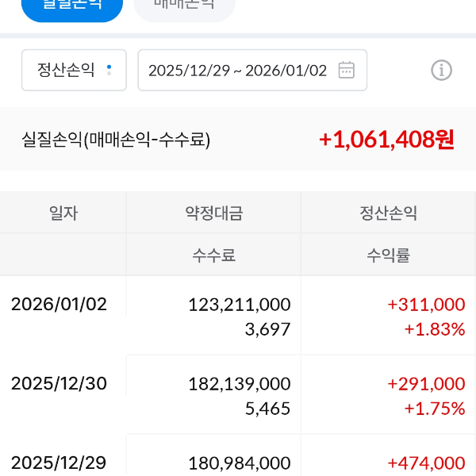Tap the +311,000 profit value
The width and height of the screenshot is (476, 476).
coord(426,304)
